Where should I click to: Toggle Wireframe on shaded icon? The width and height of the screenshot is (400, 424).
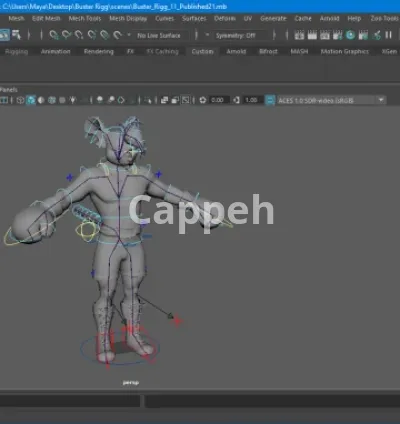tap(52, 100)
